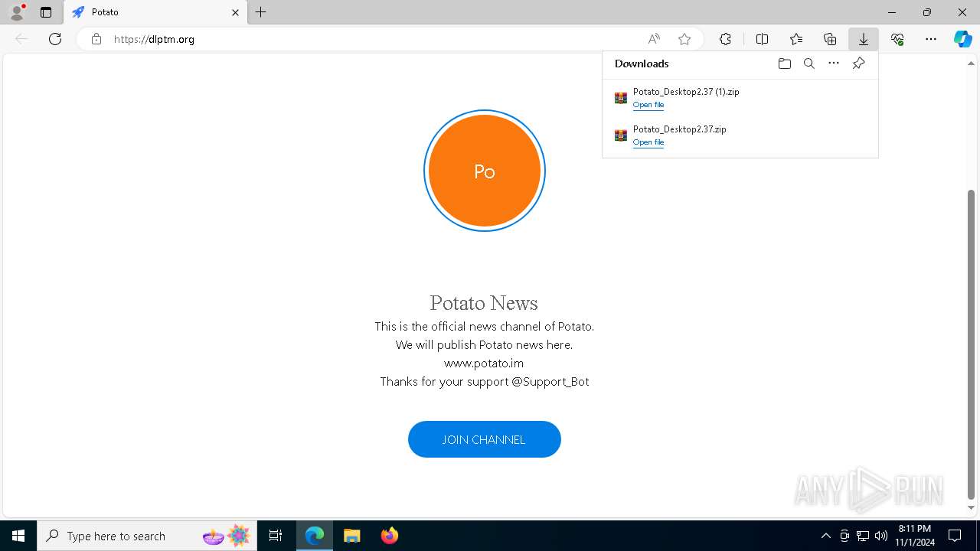The image size is (980, 551).
Task: Click the page vertical scrollbar thumb
Action: coord(972,344)
